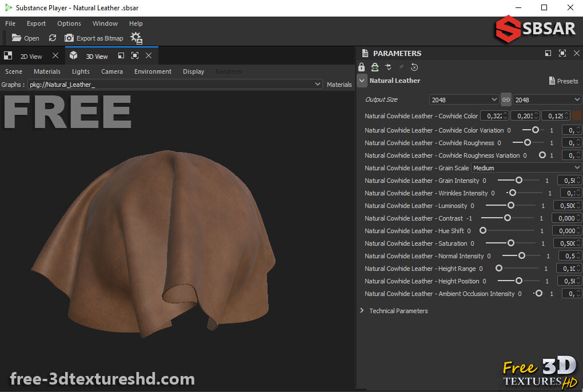Select the camera icon next to Export as Bitmap

pyautogui.click(x=69, y=38)
